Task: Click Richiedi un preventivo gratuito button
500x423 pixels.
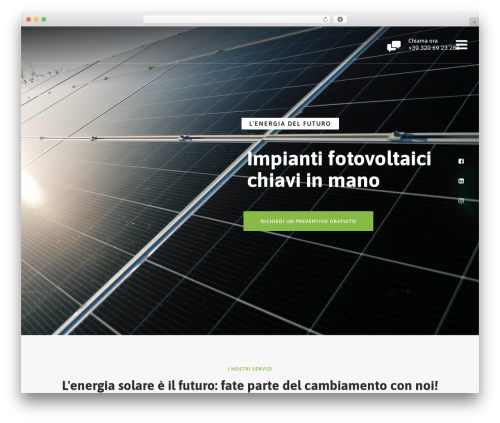Action: 308,221
